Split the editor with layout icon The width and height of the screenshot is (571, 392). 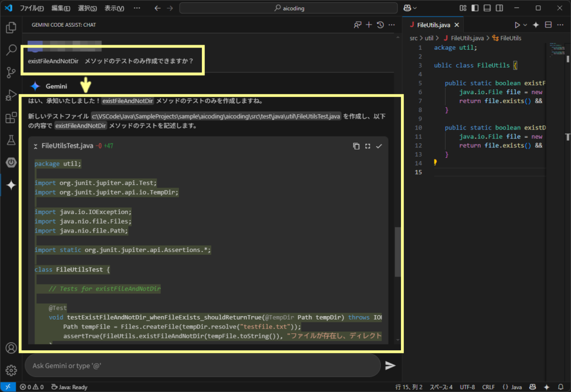pos(548,25)
